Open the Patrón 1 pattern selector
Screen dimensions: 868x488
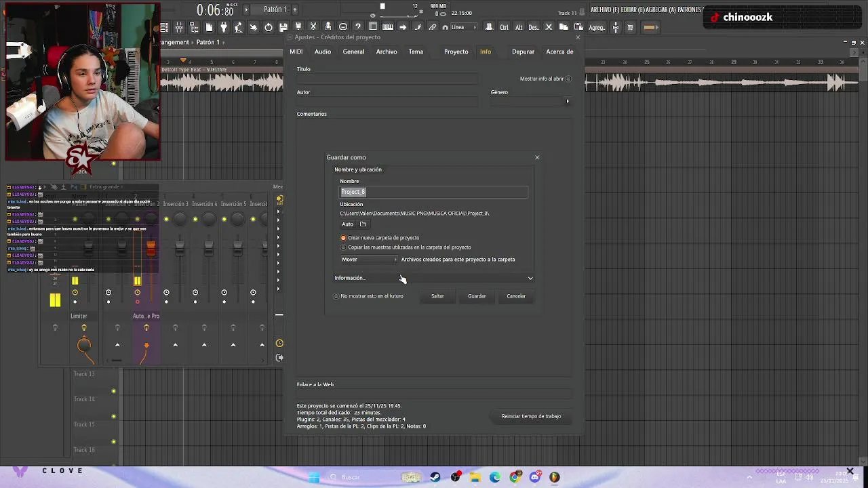pos(275,9)
